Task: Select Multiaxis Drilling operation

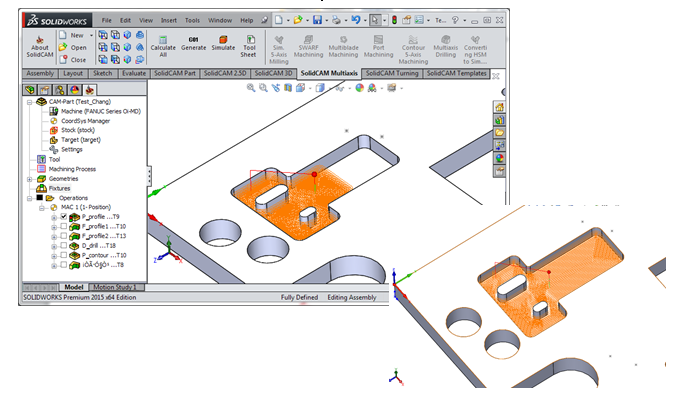Action: [x=446, y=46]
